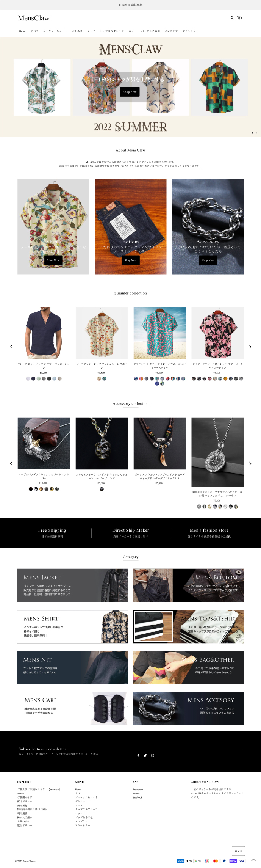261x868 pixels.
Task: Open the ジャケット&コート menu item
Action: click(55, 31)
